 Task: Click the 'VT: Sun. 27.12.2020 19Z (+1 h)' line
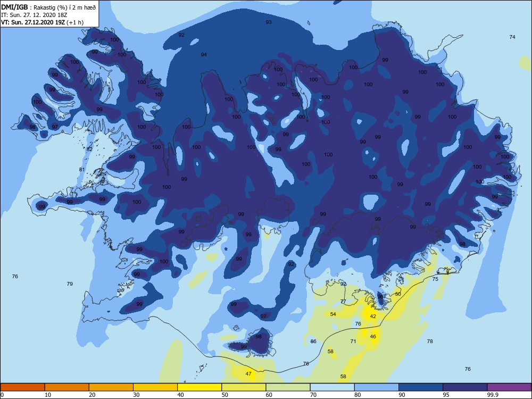pos(42,22)
